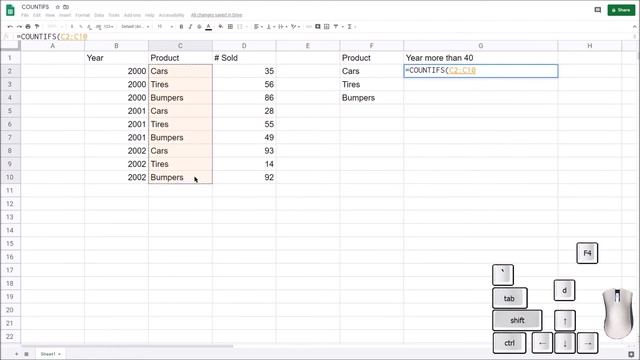Toggle Bold formatting
Viewport: 640px width, 360px height.
coord(181,27)
